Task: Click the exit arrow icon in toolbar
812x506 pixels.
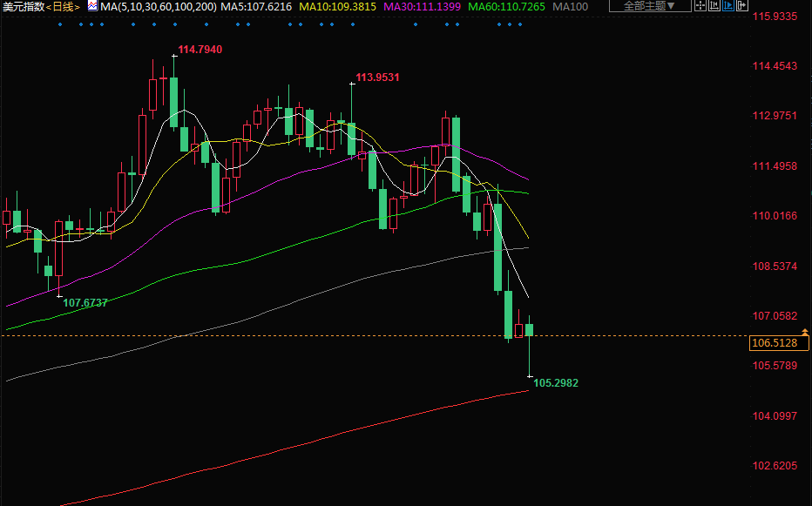Action: 742,5
